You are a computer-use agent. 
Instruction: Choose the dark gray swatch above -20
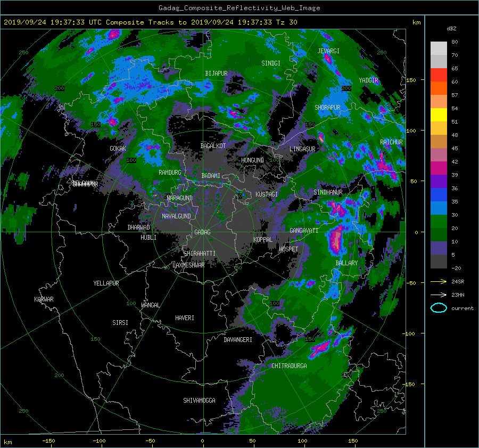[439, 261]
